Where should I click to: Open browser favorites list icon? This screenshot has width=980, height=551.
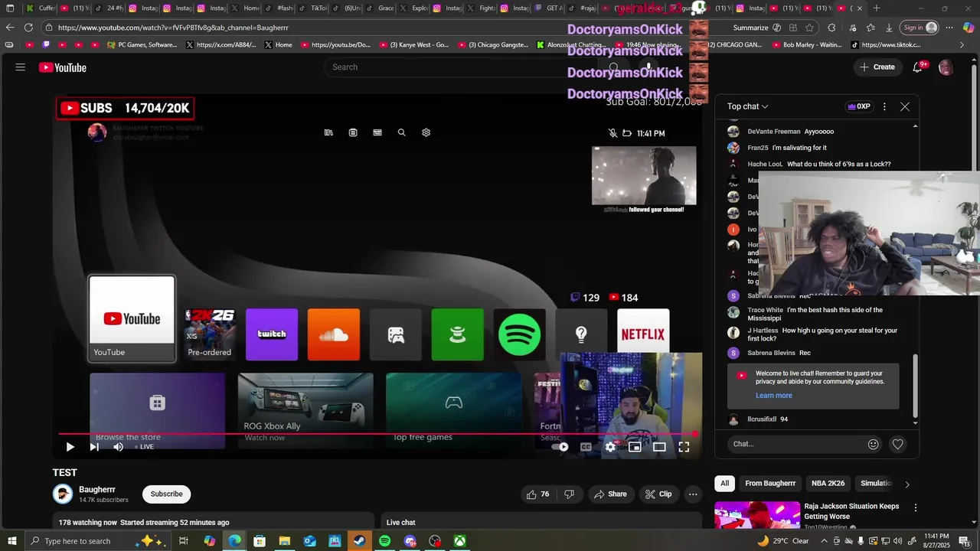(871, 28)
